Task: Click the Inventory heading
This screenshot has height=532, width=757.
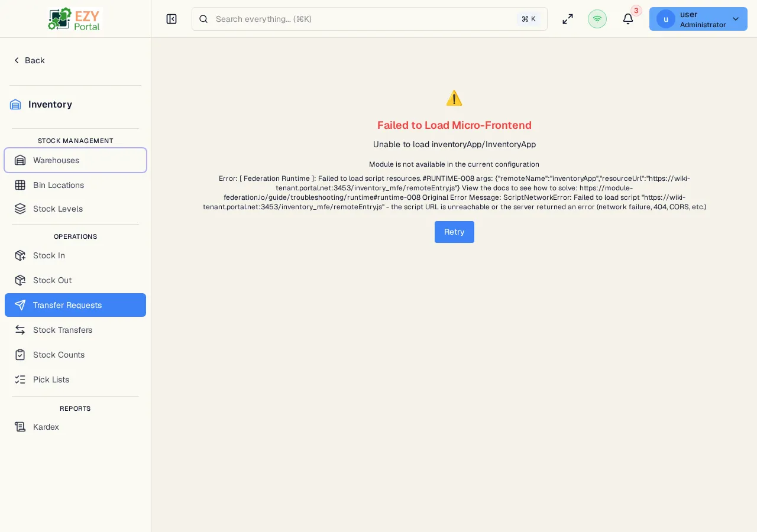Action: pyautogui.click(x=50, y=105)
